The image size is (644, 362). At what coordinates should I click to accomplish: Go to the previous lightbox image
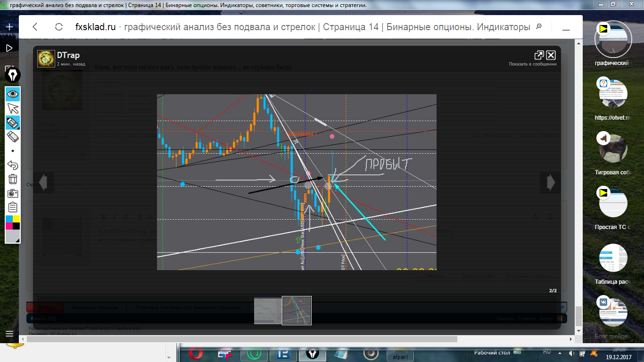pyautogui.click(x=43, y=182)
